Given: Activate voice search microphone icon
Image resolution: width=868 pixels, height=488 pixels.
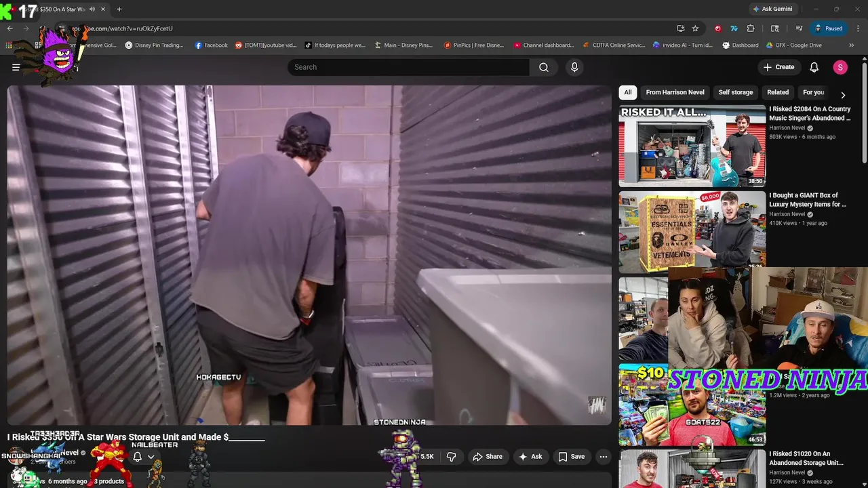Looking at the screenshot, I should click(x=574, y=67).
